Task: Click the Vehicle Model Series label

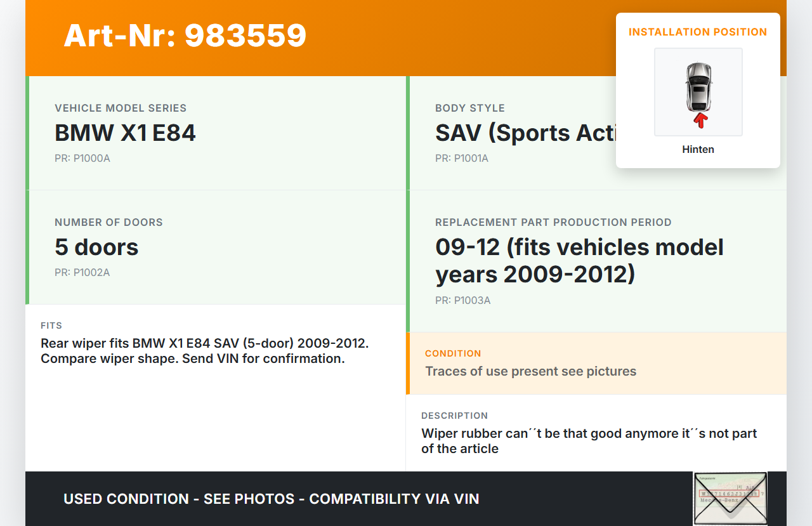Action: (x=121, y=108)
